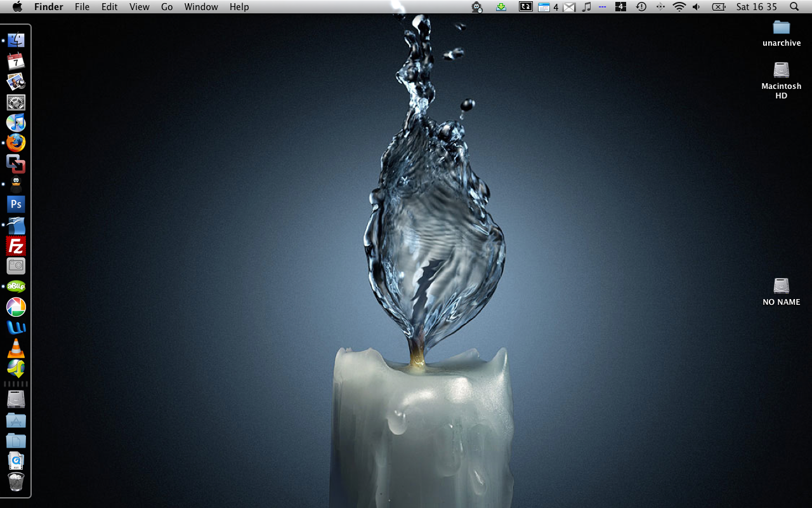Open iTunes from the dock
The width and height of the screenshot is (812, 508).
coord(16,123)
